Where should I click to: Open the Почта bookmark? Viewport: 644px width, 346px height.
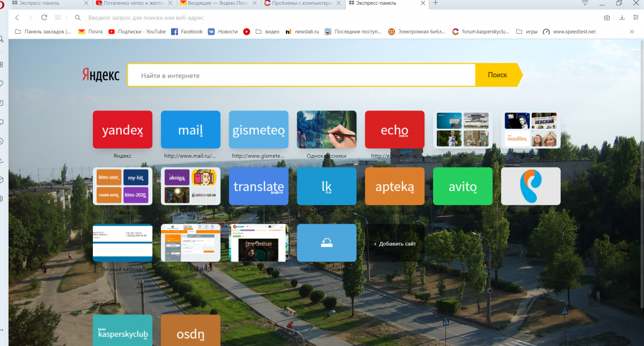click(x=90, y=32)
